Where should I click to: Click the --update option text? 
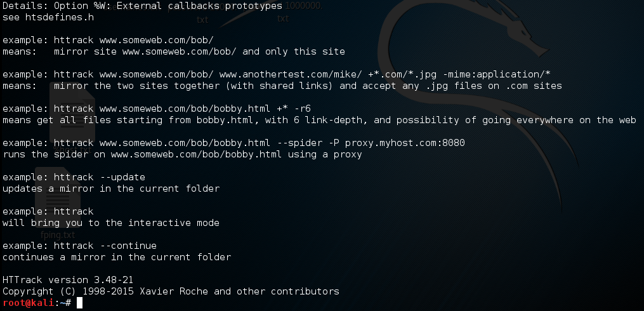pyautogui.click(x=122, y=177)
